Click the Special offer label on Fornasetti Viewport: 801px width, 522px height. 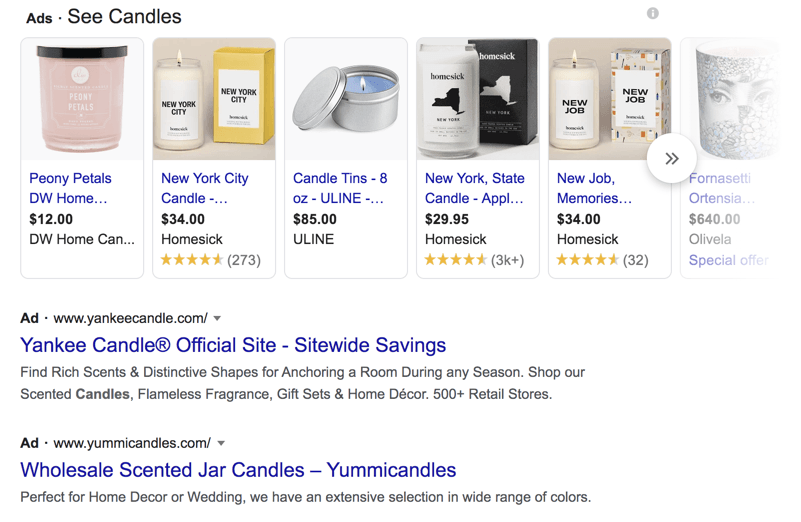point(728,260)
